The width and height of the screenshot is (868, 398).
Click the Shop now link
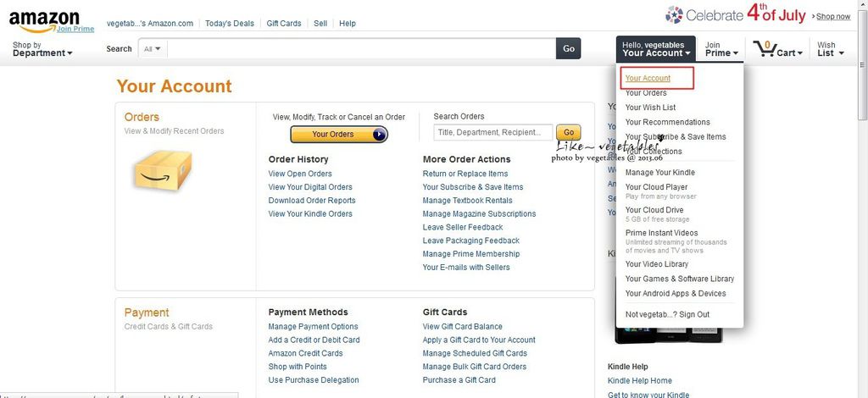tap(833, 17)
